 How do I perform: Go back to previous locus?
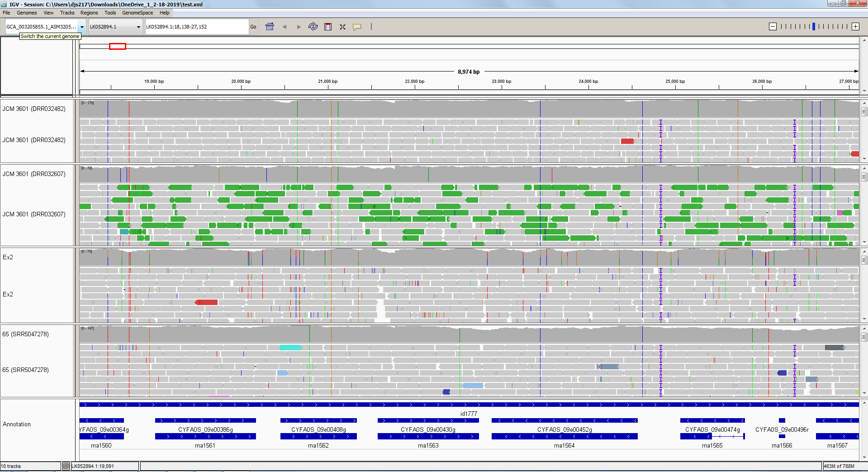[x=285, y=27]
